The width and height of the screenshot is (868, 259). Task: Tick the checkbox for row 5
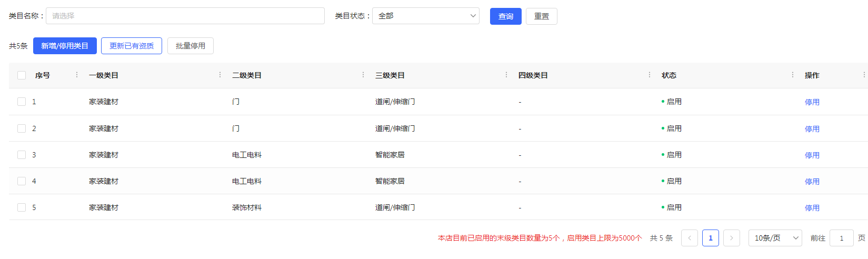click(22, 207)
